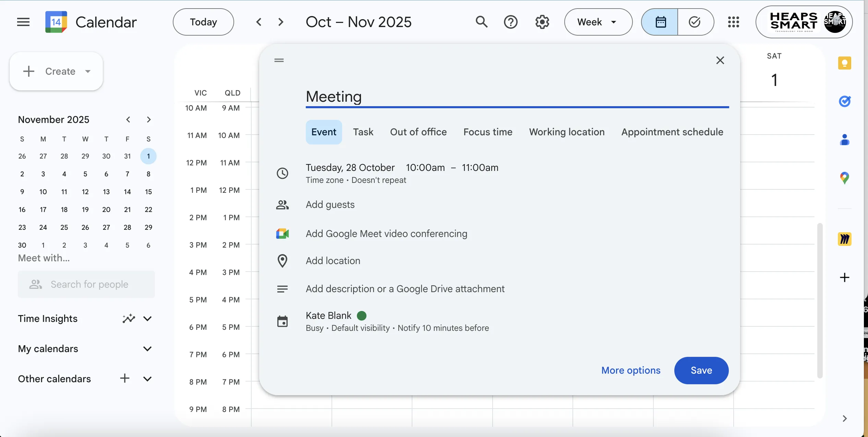Change the 10:00am start time
The width and height of the screenshot is (868, 437).
(425, 167)
